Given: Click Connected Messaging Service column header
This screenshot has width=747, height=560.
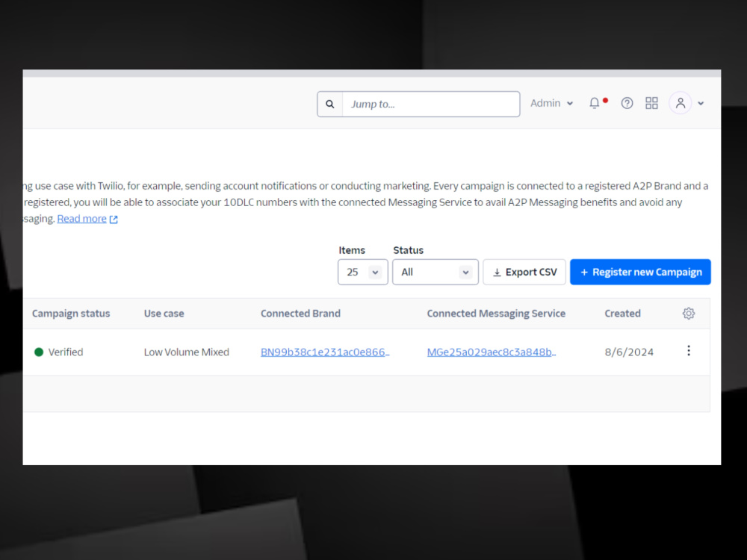Looking at the screenshot, I should point(496,314).
